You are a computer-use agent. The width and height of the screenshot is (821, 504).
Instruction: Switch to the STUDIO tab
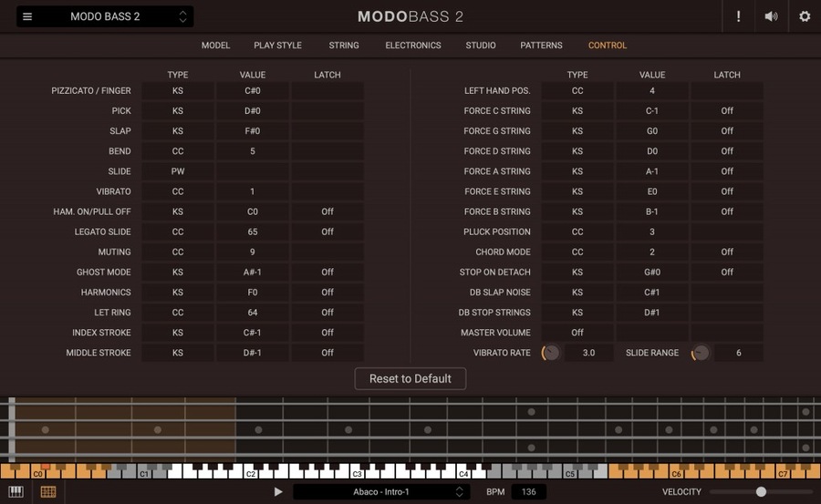481,46
